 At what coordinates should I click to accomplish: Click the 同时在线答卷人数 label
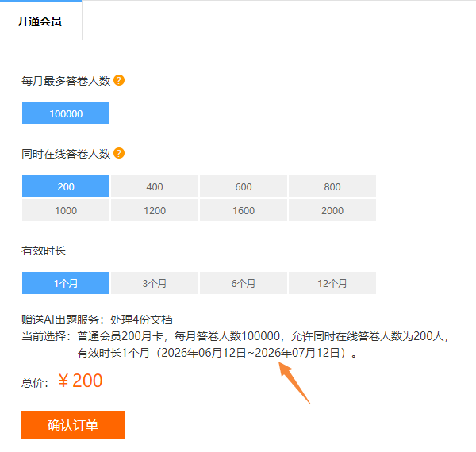point(66,154)
